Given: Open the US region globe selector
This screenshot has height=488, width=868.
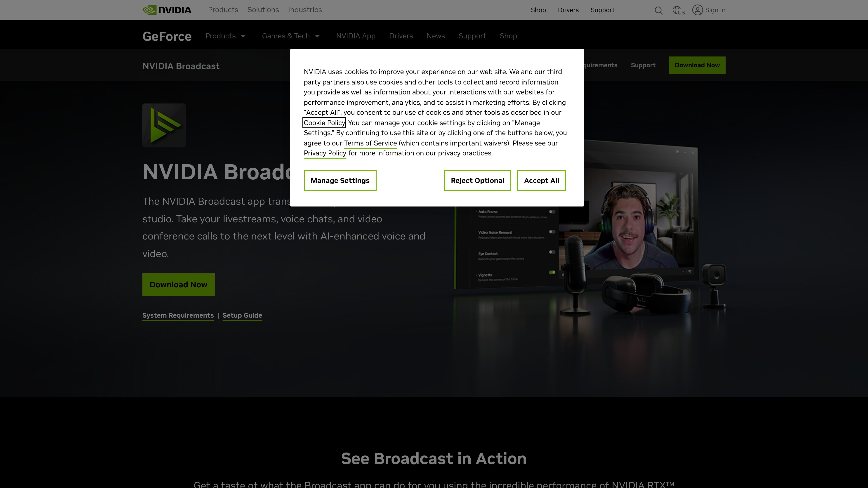Looking at the screenshot, I should click(678, 10).
